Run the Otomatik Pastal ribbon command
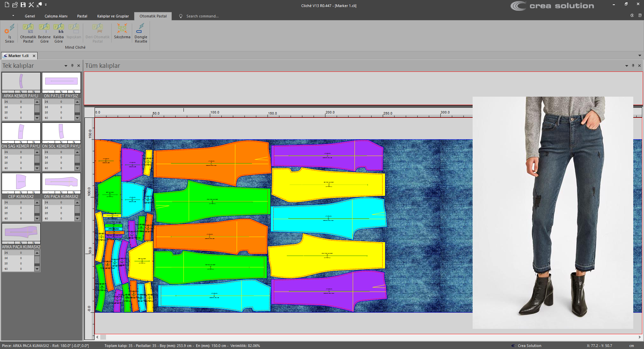644x349 pixels. [x=28, y=33]
